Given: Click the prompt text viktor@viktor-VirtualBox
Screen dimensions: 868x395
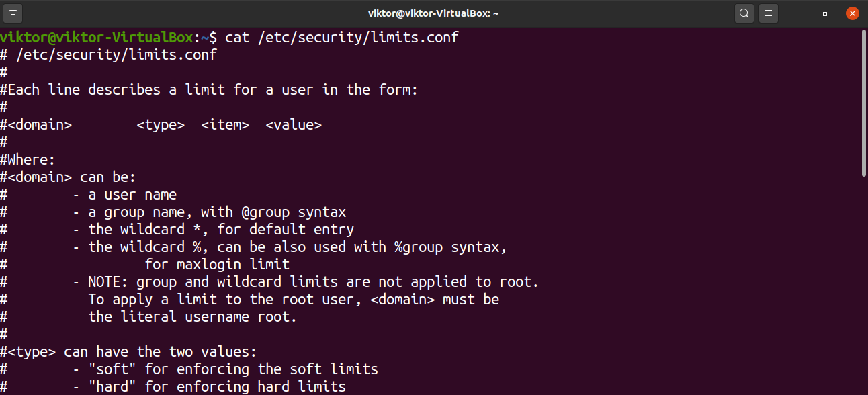Looking at the screenshot, I should (x=96, y=38).
